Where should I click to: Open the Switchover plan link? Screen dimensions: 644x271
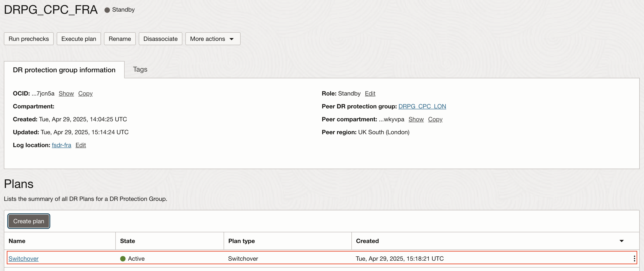[23, 259]
